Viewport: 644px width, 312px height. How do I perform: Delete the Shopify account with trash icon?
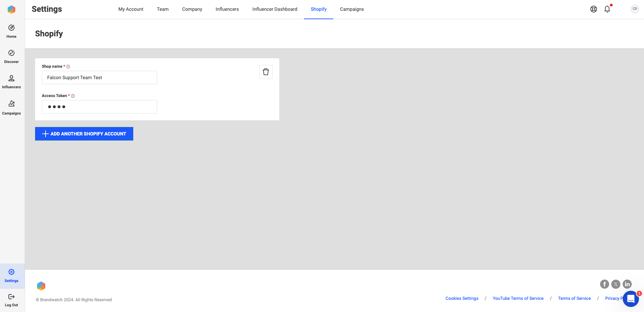pos(266,72)
